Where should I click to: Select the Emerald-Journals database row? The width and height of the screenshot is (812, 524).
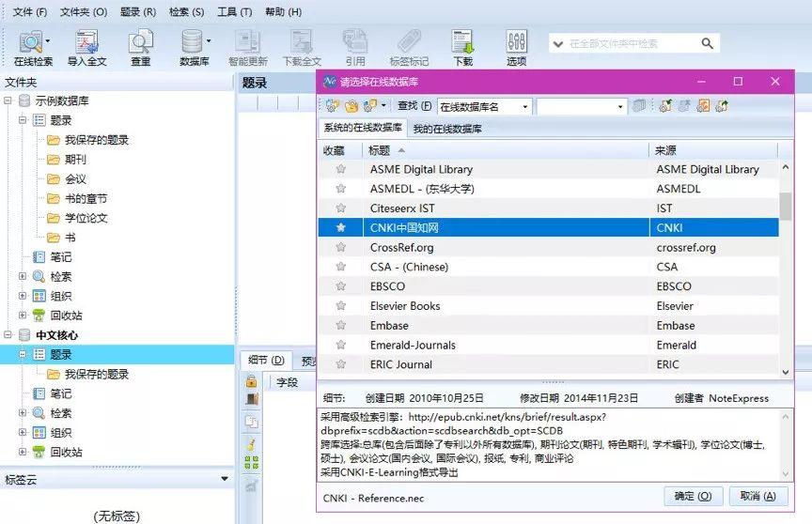[x=549, y=345]
